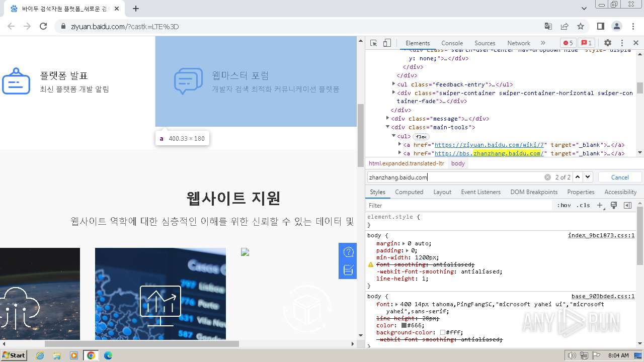
Task: Toggle the :hov element state button
Action: click(x=564, y=205)
